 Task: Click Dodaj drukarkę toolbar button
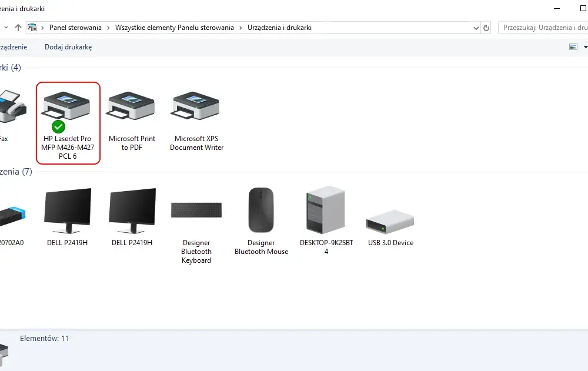[68, 47]
